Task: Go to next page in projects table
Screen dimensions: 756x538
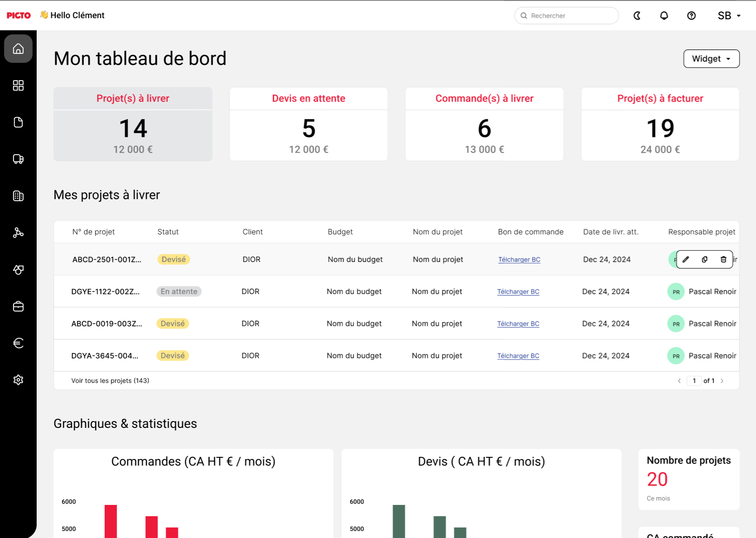Action: coord(722,381)
